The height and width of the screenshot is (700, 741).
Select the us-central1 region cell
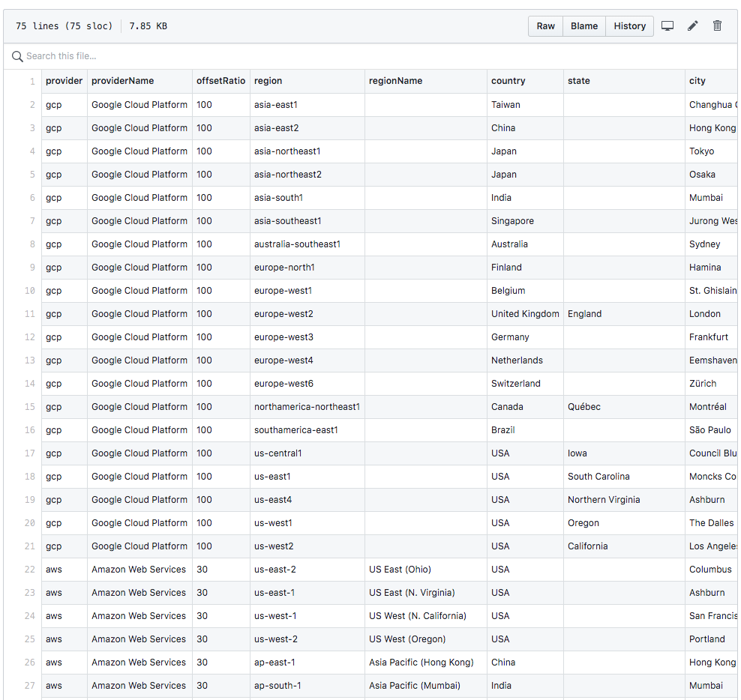click(x=307, y=453)
